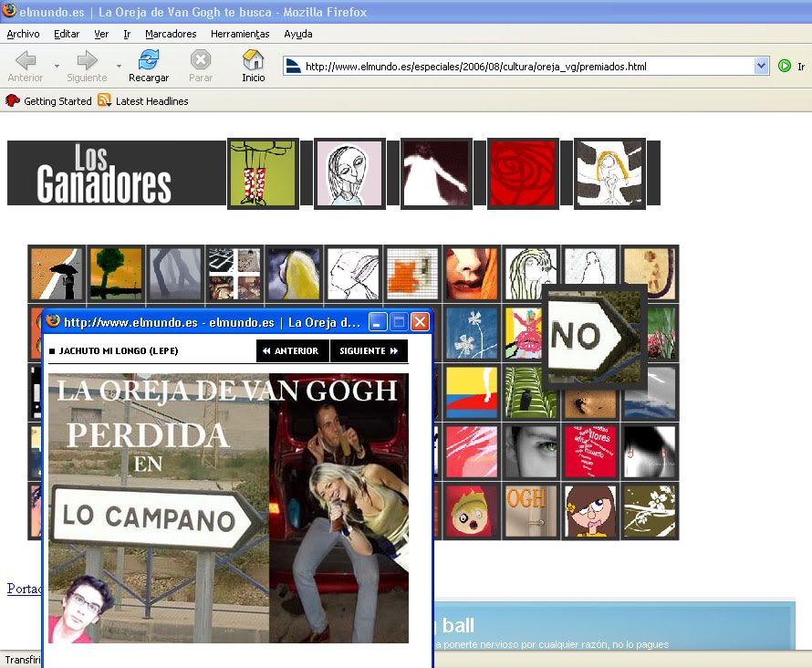Select the orange pixel grid thumbnail
Screen dimensions: 812x668
click(412, 274)
